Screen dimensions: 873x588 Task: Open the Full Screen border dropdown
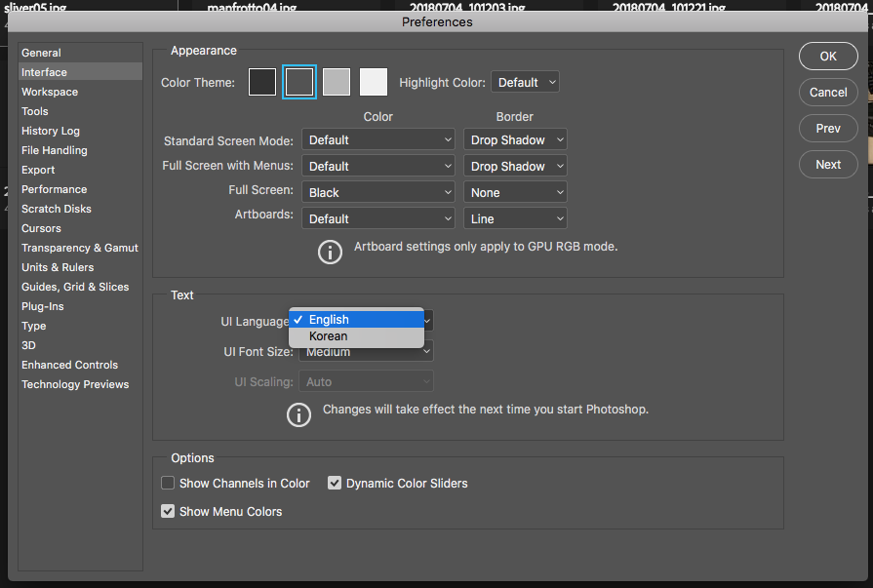(x=515, y=193)
